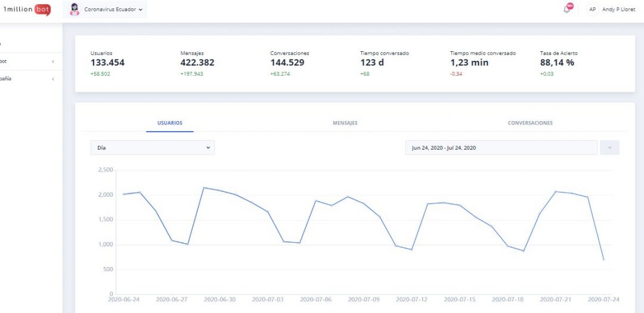
Task: Open the dropdown button beside date range
Action: point(609,148)
